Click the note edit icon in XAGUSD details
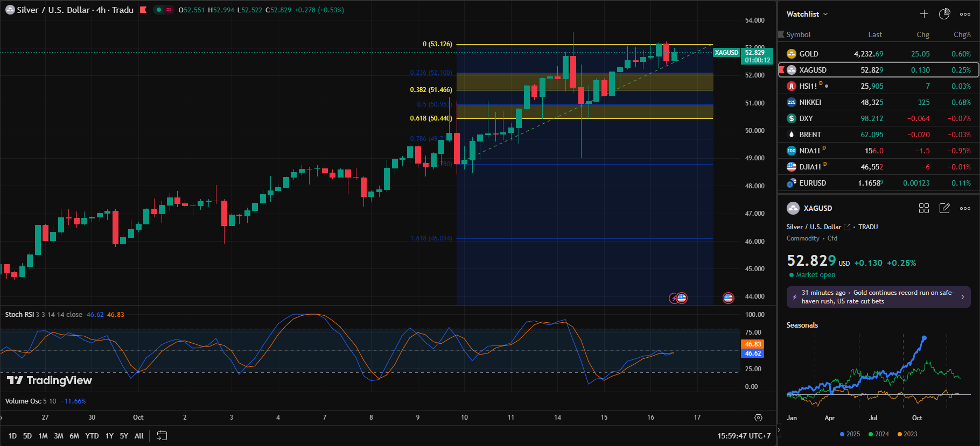The height and width of the screenshot is (446, 980). [944, 208]
